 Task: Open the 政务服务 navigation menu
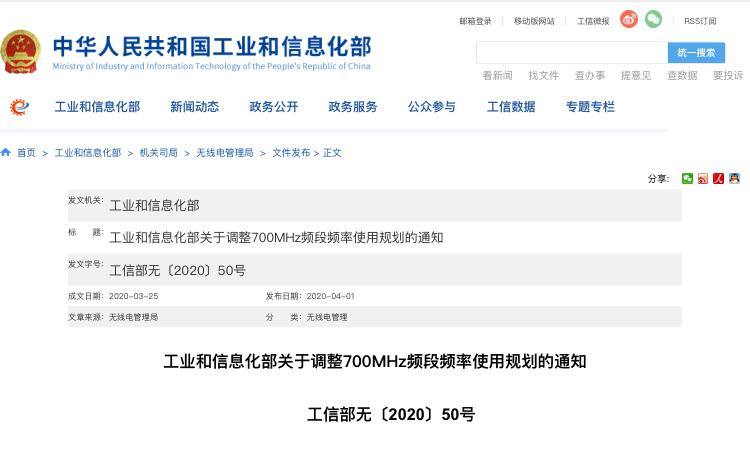tap(353, 107)
